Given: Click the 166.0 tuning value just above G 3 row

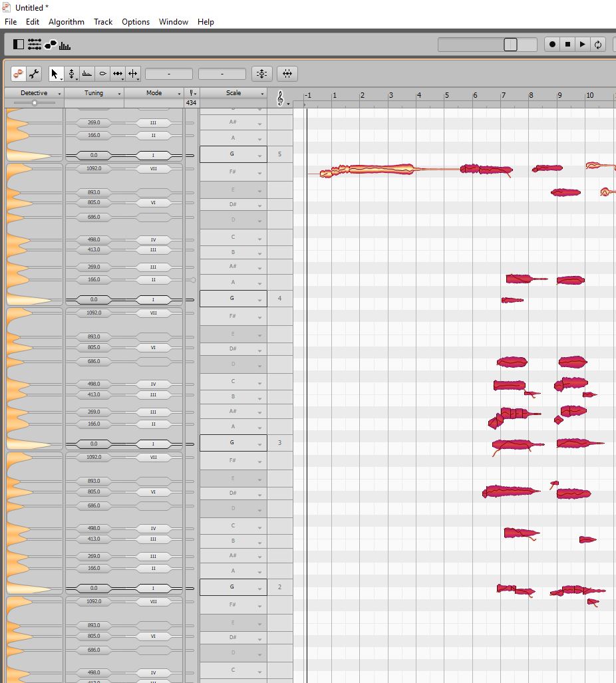Looking at the screenshot, I should coord(94,424).
